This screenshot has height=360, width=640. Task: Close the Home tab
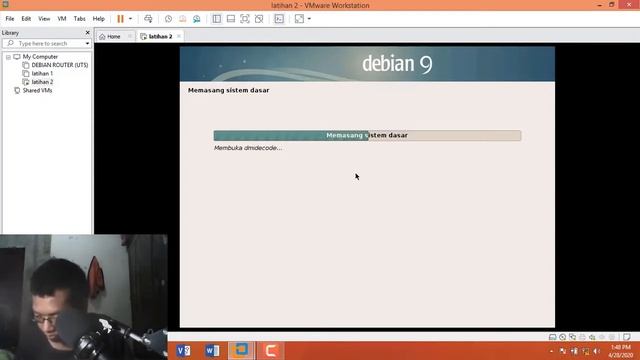click(130, 36)
